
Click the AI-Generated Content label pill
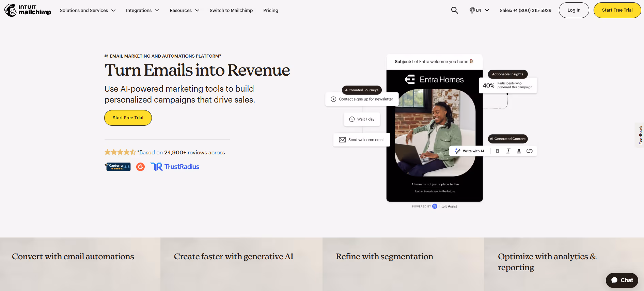[508, 139]
